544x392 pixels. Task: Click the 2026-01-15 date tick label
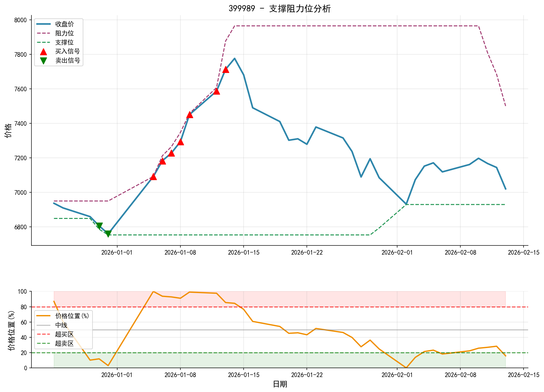point(243,252)
